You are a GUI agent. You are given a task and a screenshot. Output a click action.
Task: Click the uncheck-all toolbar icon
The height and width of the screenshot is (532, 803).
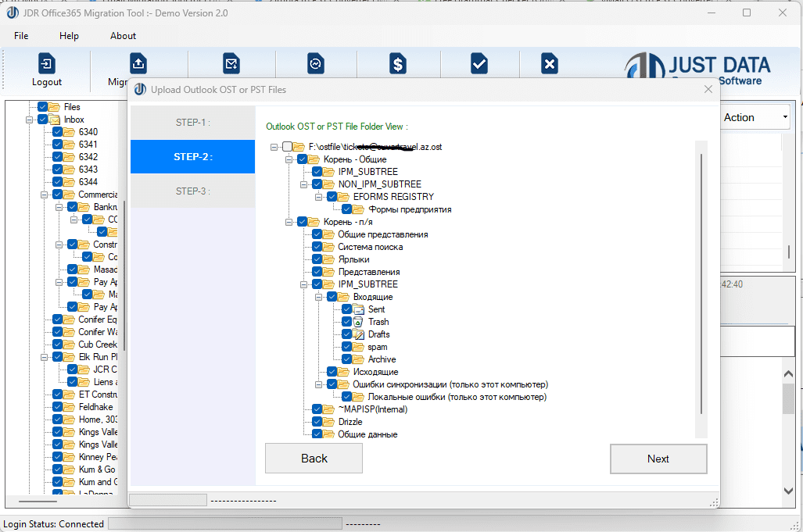point(549,64)
